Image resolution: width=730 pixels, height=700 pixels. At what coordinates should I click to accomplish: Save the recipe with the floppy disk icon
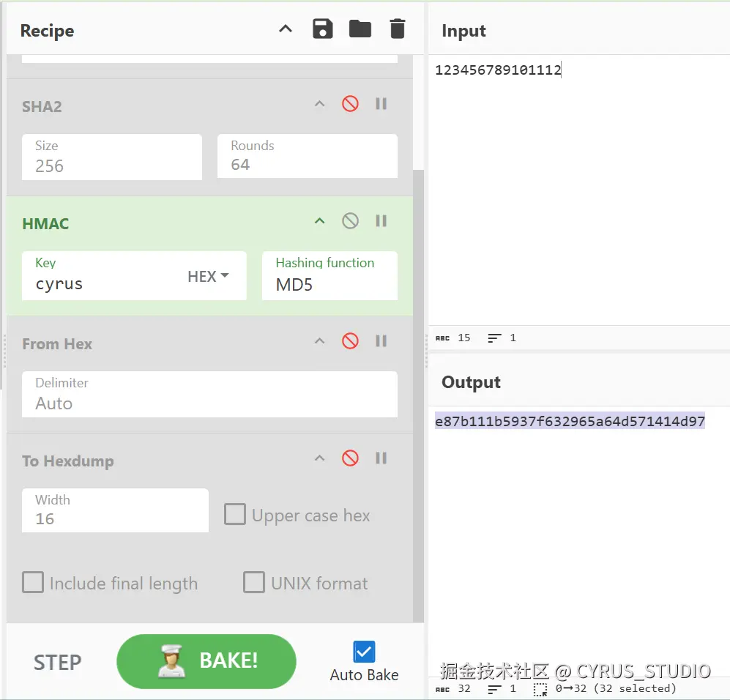[x=323, y=29]
